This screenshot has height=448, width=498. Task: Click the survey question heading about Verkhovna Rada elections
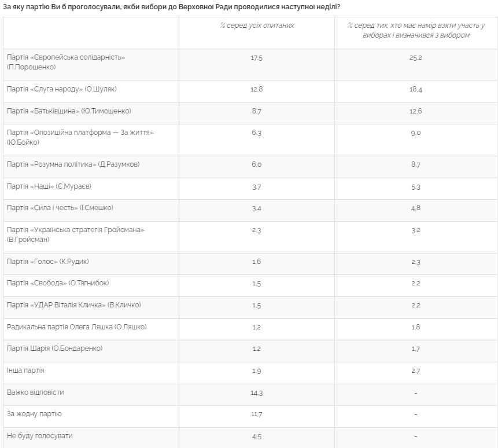[171, 6]
